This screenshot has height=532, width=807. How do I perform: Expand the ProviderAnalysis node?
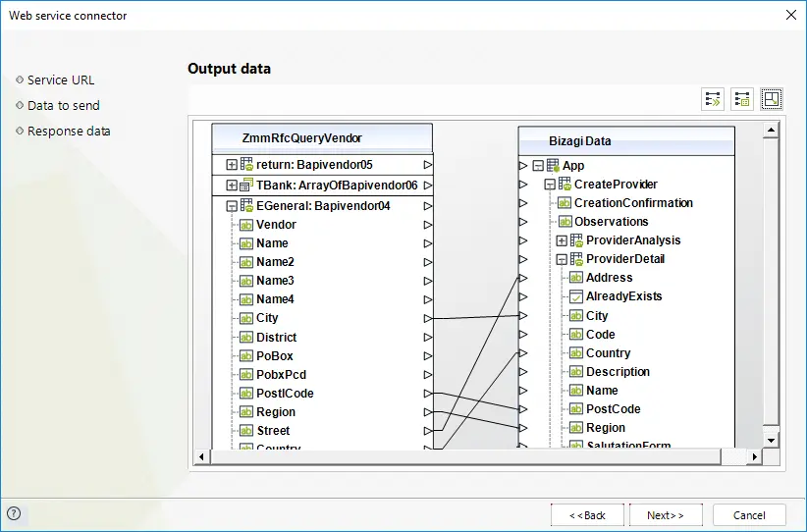pos(562,240)
